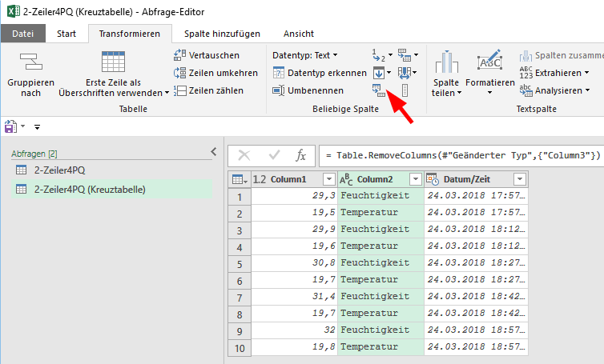This screenshot has width=604, height=364.
Task: Customize quick access toolbar arrow
Action: click(37, 126)
